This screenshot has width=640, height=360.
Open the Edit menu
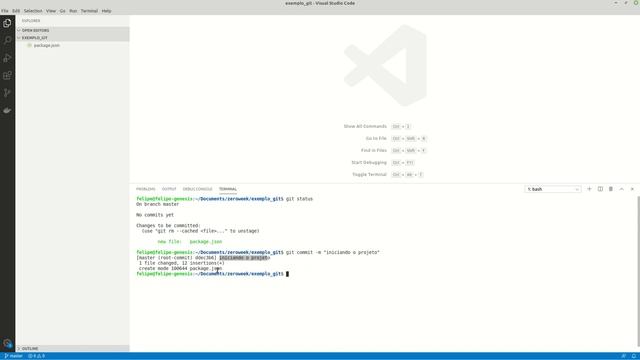[16, 11]
